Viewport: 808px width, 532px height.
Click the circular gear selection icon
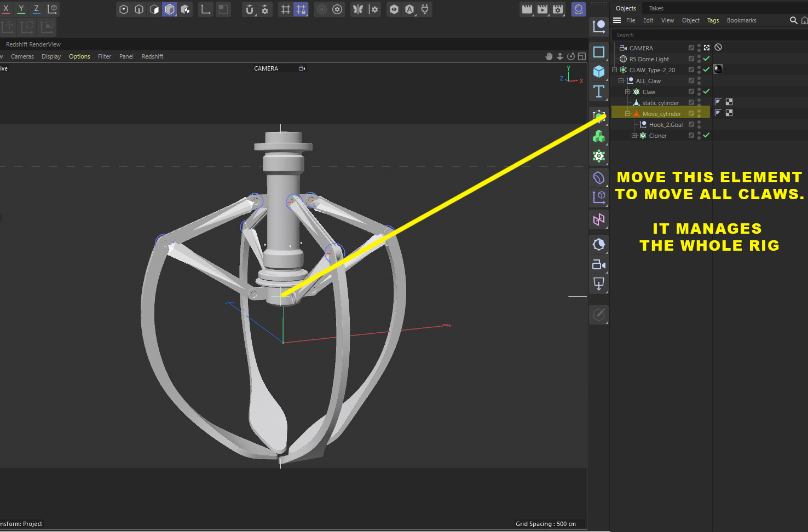click(x=337, y=9)
